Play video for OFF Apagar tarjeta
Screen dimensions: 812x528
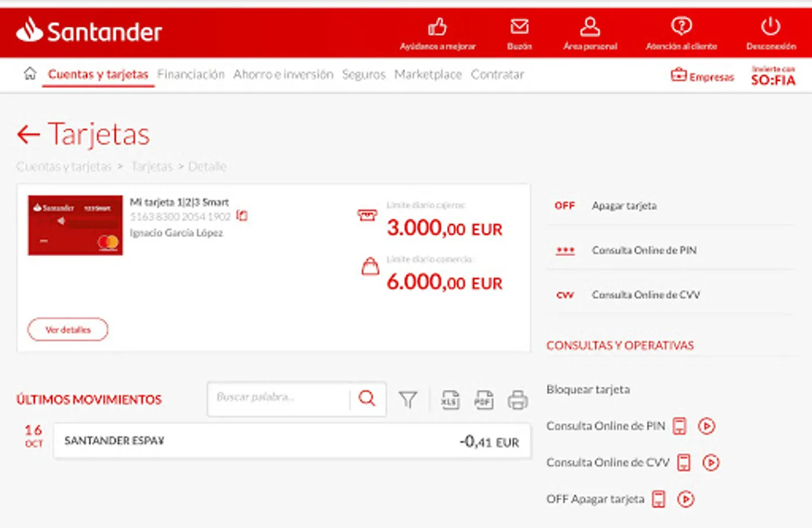(x=686, y=499)
